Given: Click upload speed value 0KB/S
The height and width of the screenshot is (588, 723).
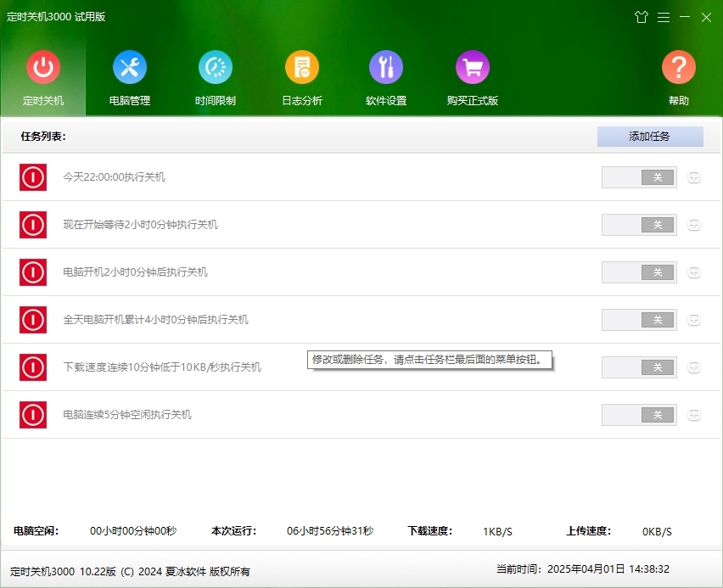Looking at the screenshot, I should [657, 532].
